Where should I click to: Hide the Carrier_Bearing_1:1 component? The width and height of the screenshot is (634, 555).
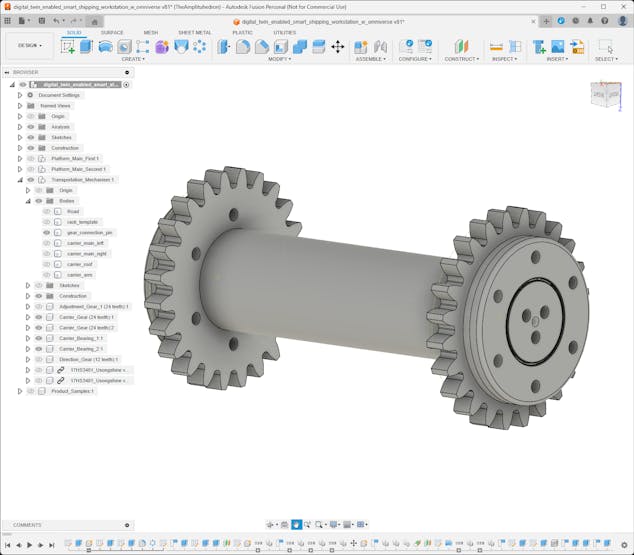pyautogui.click(x=39, y=338)
